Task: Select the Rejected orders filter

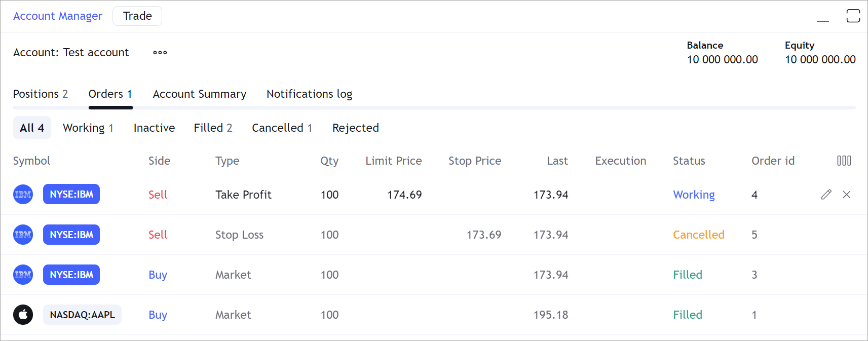Action: [x=355, y=128]
